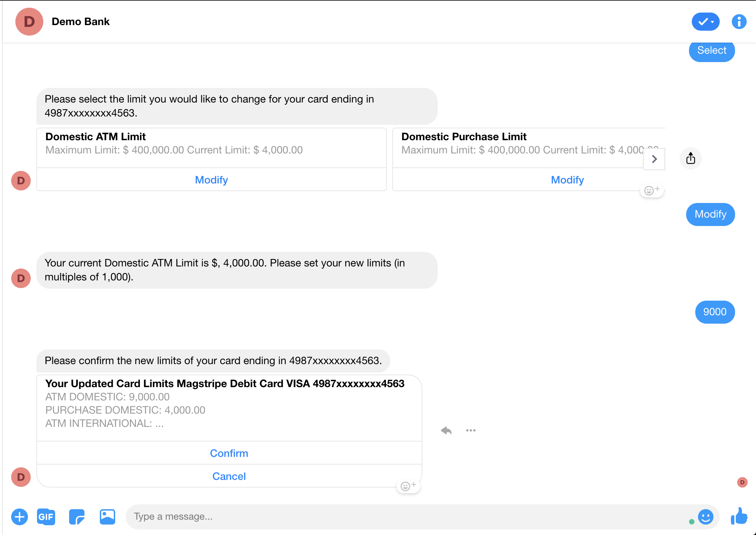Click the 9000 user message bubble

point(716,312)
